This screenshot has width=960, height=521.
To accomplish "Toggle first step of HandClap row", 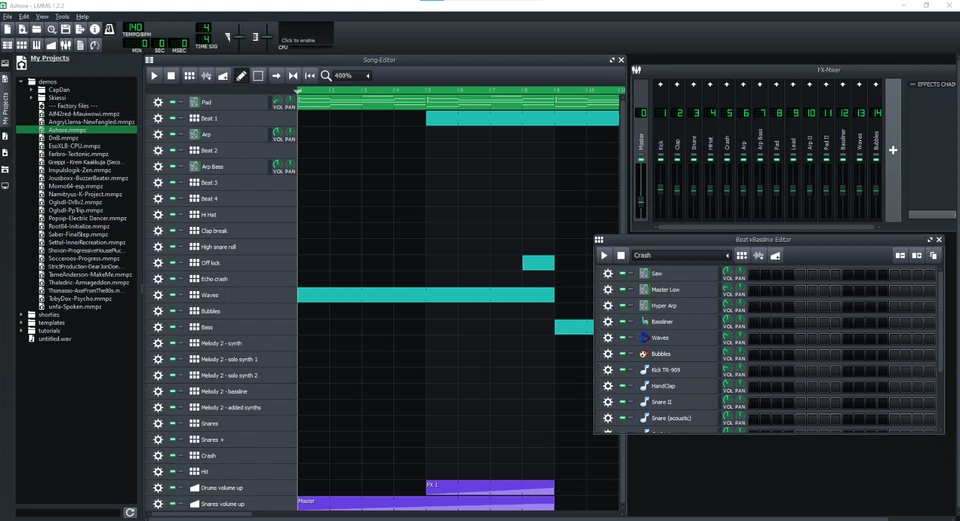I will click(753, 386).
